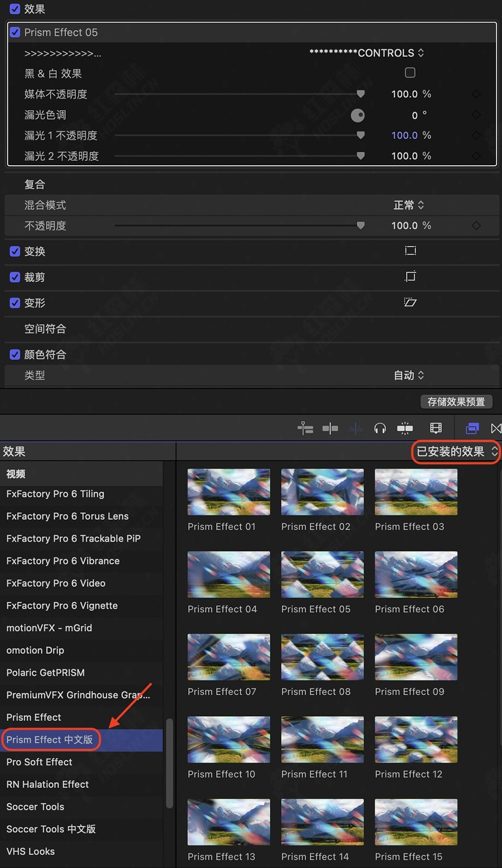Adjust the 漏光 1 不透明度 slider handle
Screen dimensions: 502x868
click(361, 135)
